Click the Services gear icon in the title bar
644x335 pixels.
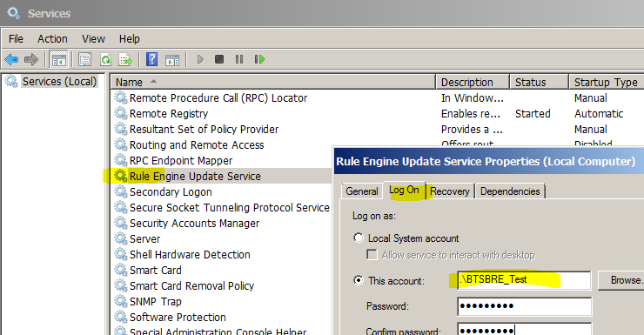(14, 13)
